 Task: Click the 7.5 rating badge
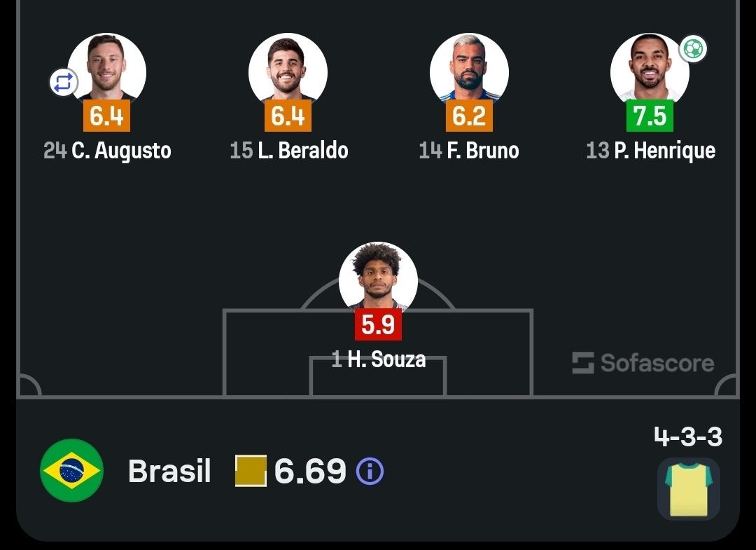[650, 116]
